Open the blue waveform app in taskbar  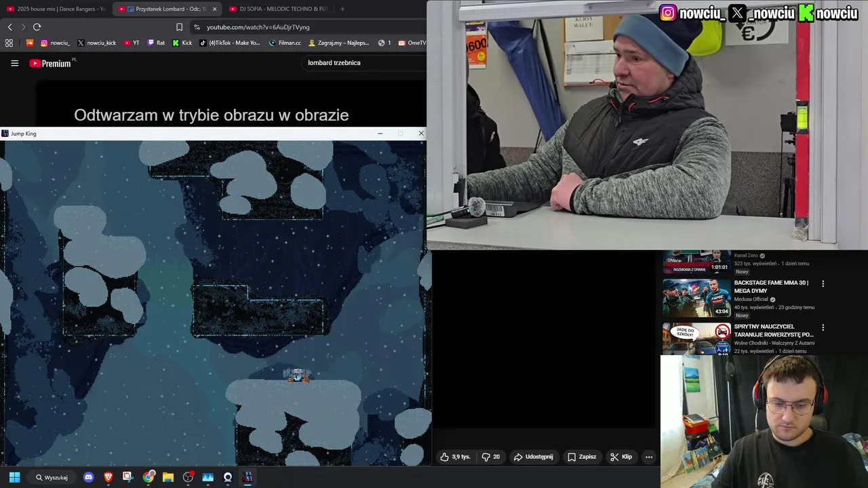click(x=208, y=477)
